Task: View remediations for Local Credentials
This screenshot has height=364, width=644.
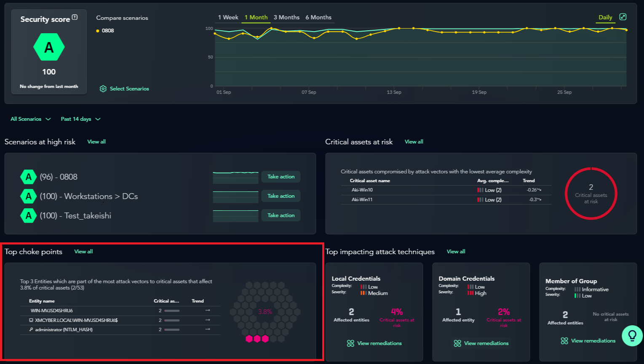Action: (379, 343)
